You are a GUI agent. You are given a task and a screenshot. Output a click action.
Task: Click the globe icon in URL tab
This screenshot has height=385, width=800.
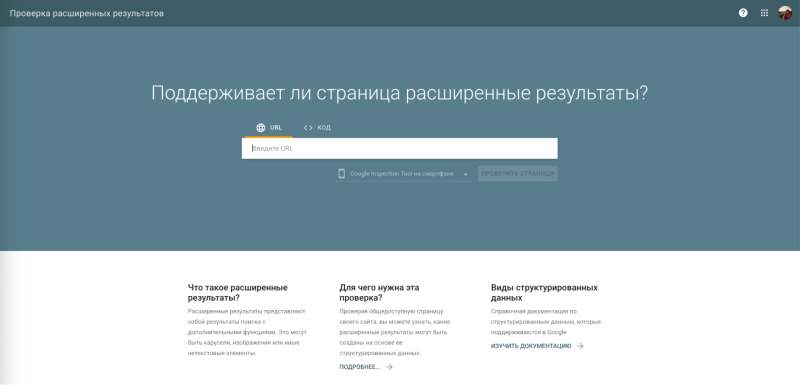261,127
